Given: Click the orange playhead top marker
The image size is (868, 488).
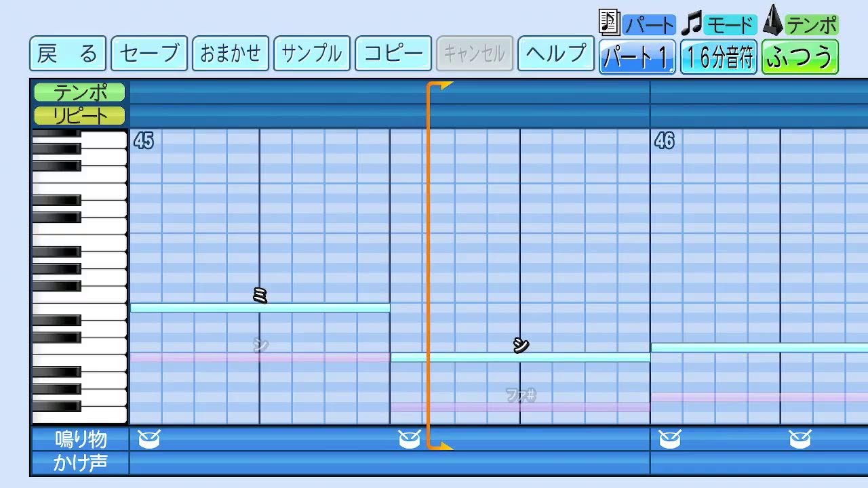Looking at the screenshot, I should [439, 86].
